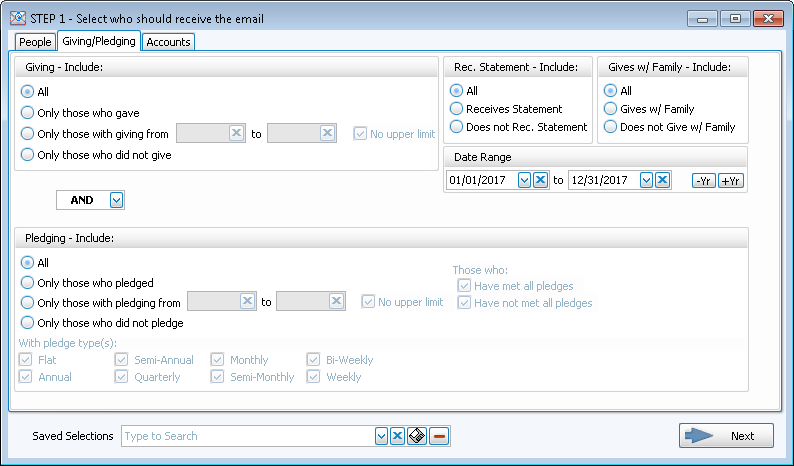Clear the giving from amount field
The width and height of the screenshot is (794, 466).
click(x=236, y=133)
